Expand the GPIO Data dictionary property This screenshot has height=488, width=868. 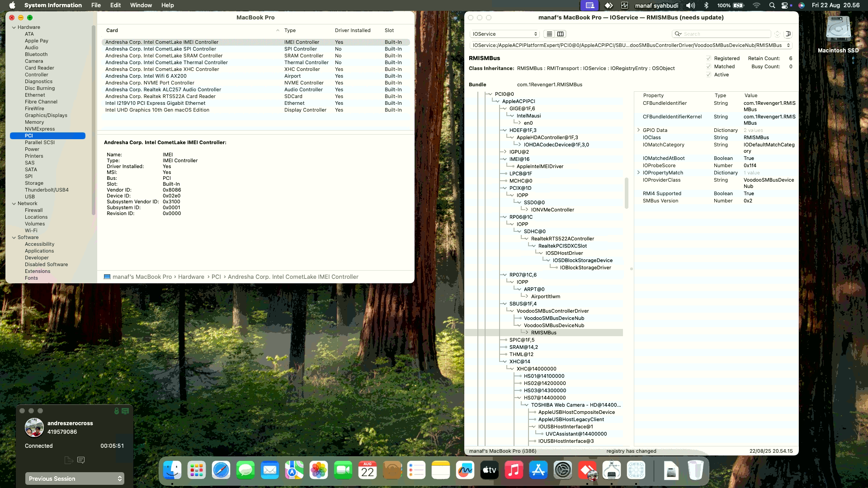pyautogui.click(x=638, y=130)
